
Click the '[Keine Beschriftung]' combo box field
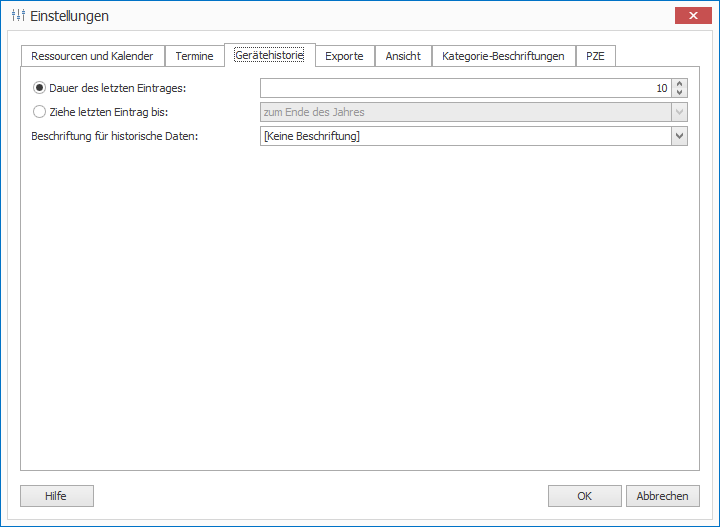(x=465, y=136)
